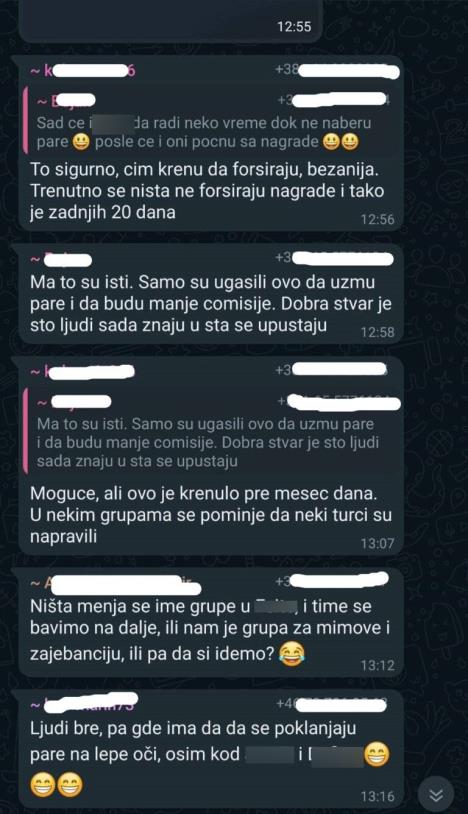Open sender name of 12:56 message
The height and width of the screenshot is (814, 468).
point(83,70)
